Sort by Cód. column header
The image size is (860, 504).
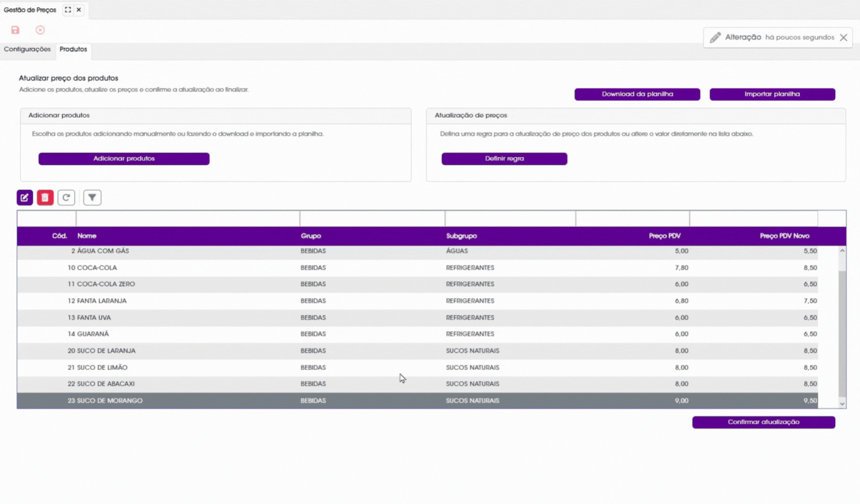[59, 236]
